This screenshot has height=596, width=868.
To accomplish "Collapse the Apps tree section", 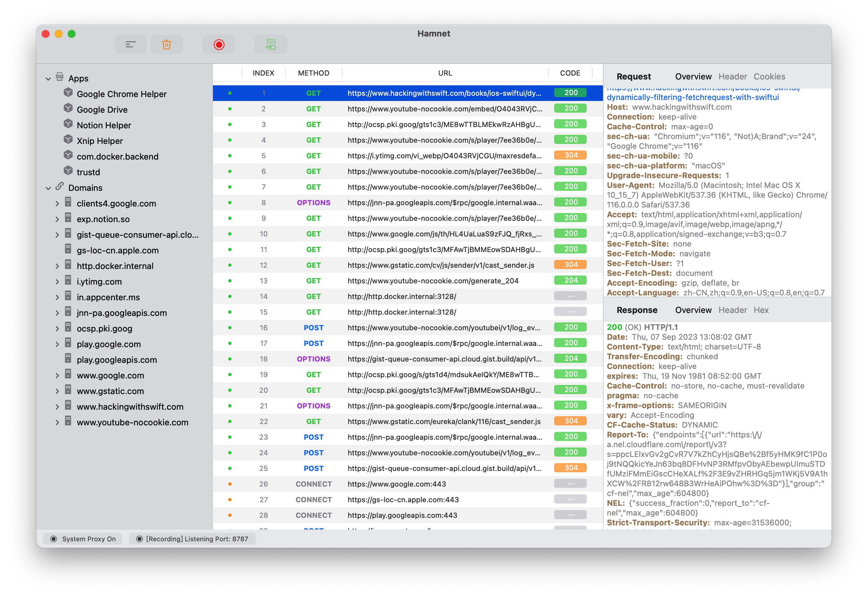I will [x=48, y=78].
